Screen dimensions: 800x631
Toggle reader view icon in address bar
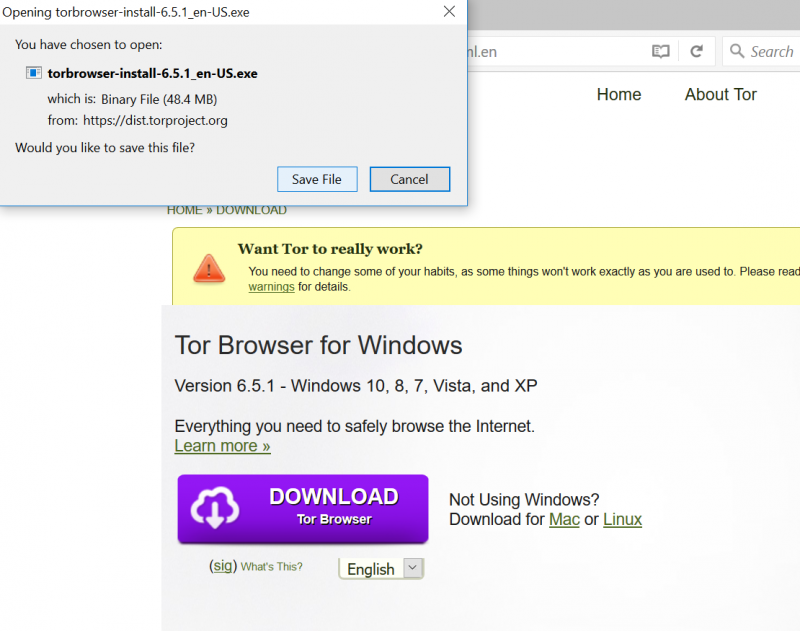661,52
